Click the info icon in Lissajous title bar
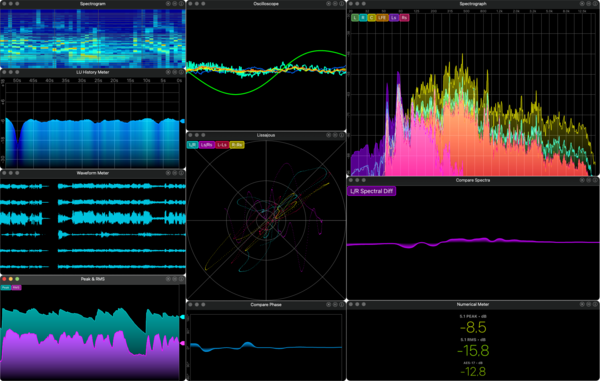Viewport: 600px width, 381px height. 341,135
